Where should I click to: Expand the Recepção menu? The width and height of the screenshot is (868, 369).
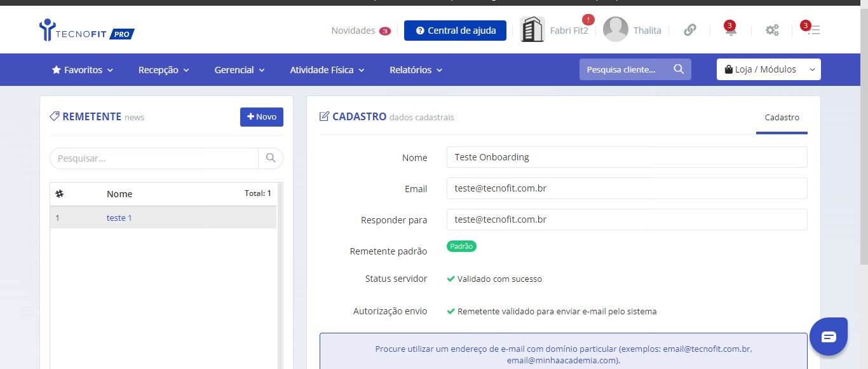click(164, 70)
